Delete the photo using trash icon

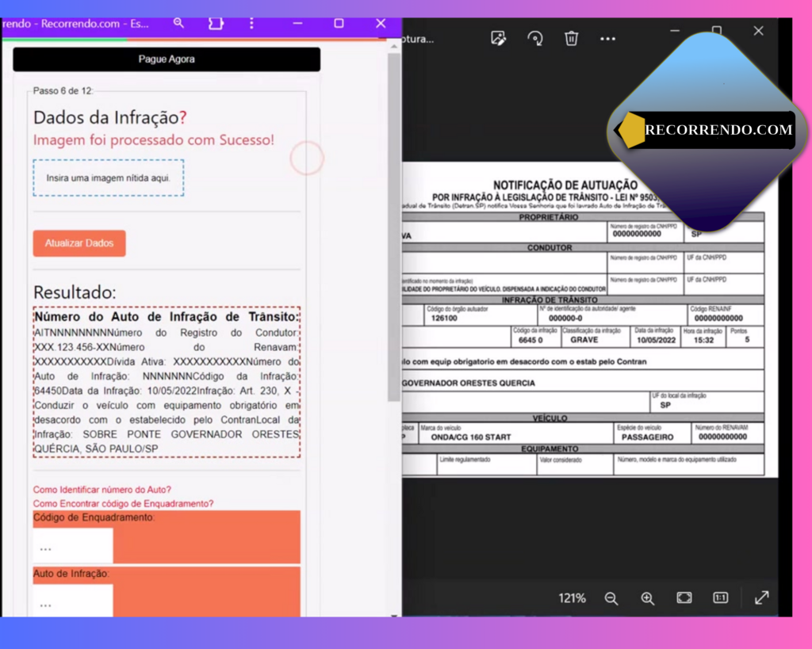(x=571, y=38)
